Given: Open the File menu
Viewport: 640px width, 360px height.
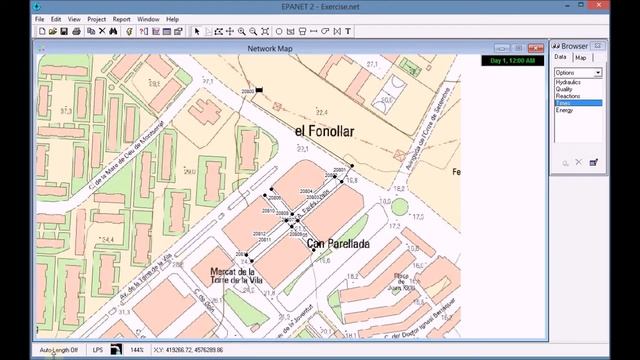Looking at the screenshot, I should (40, 19).
